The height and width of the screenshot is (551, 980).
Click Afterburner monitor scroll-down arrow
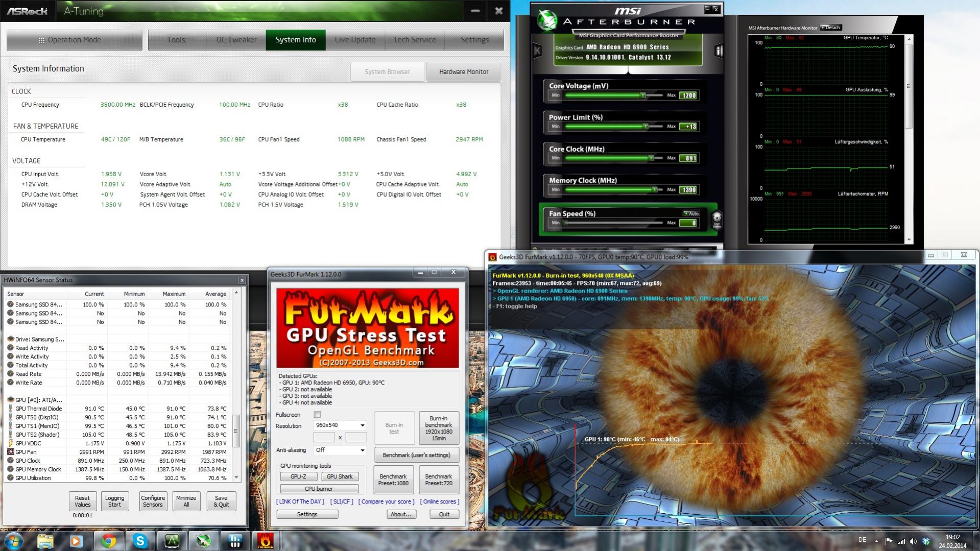(909, 240)
